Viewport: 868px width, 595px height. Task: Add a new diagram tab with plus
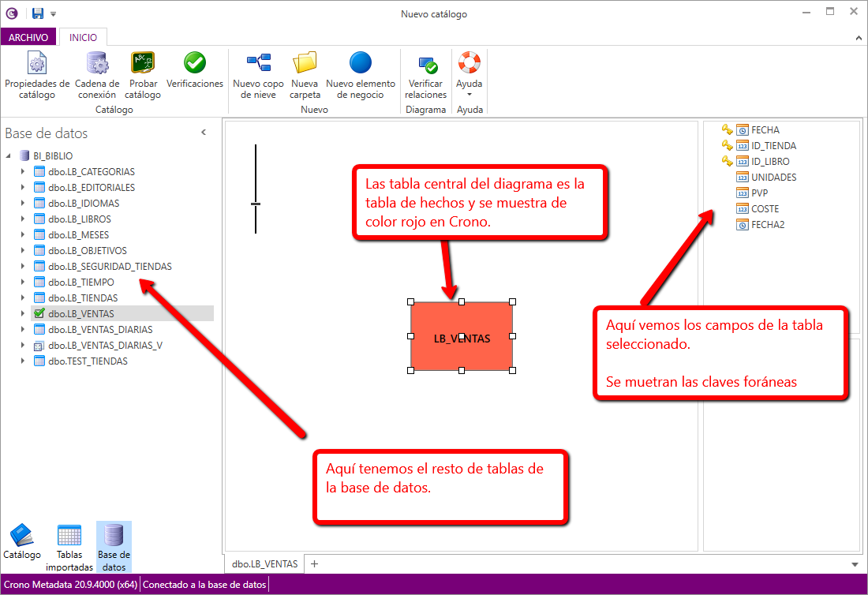pos(314,563)
